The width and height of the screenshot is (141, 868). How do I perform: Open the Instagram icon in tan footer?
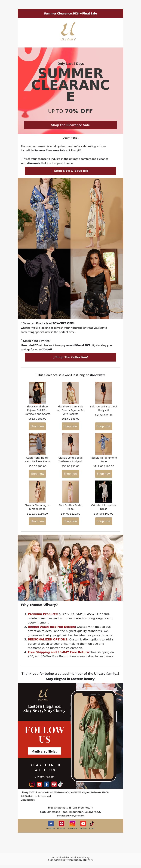[x=72, y=823]
